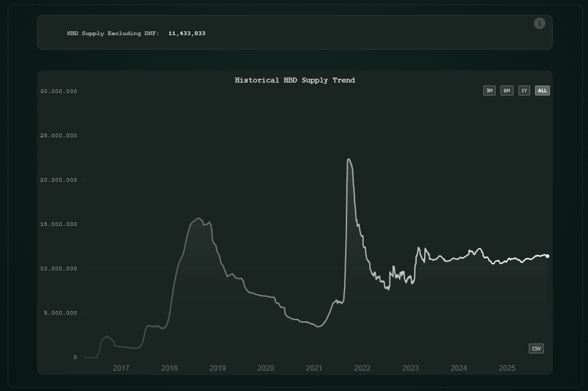
Task: Click the 20.000.000 y-axis label
Action: click(59, 180)
